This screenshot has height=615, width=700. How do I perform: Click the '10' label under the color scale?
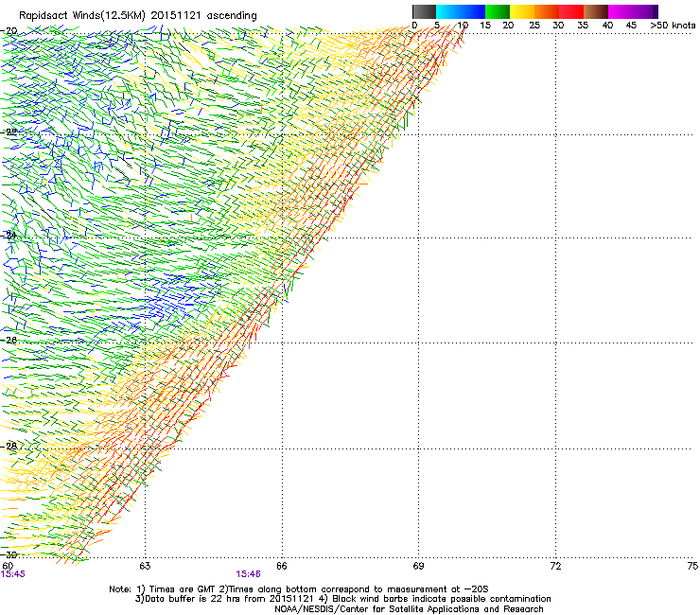point(463,26)
